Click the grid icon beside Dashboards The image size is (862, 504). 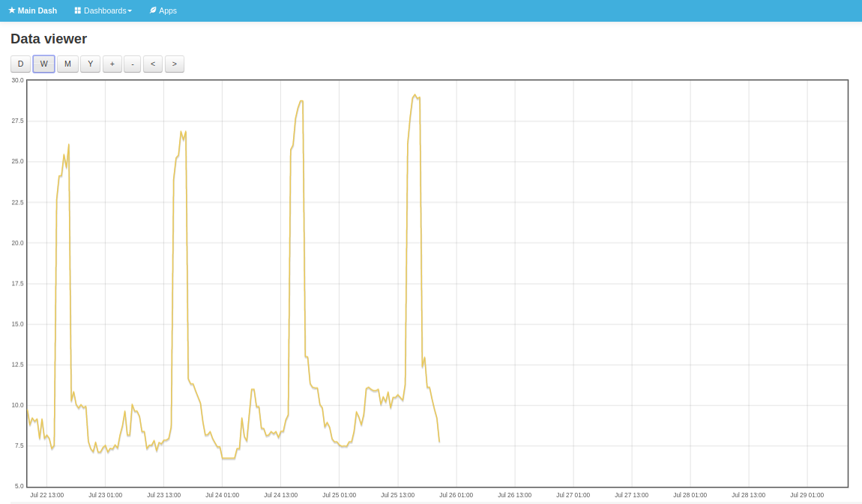click(77, 10)
